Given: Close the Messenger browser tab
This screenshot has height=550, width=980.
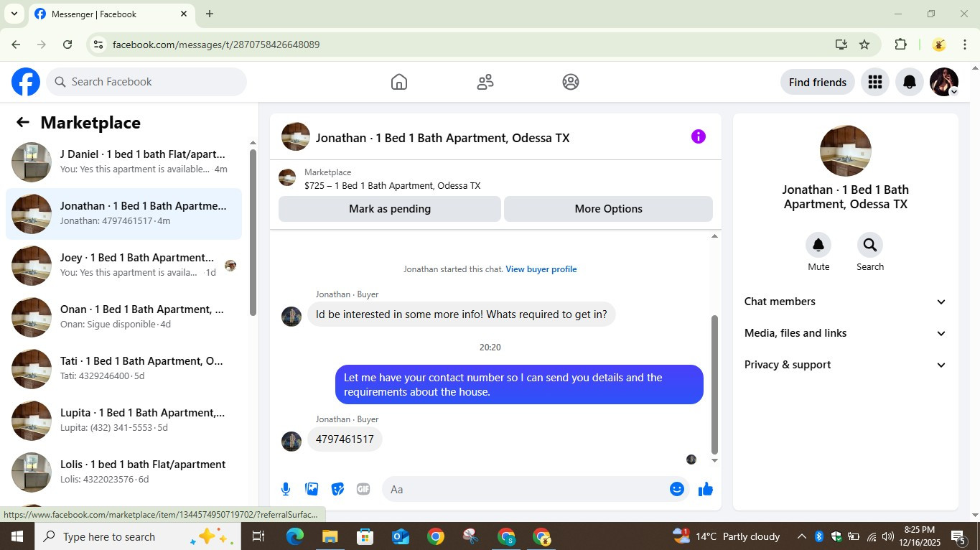Looking at the screenshot, I should tap(184, 14).
